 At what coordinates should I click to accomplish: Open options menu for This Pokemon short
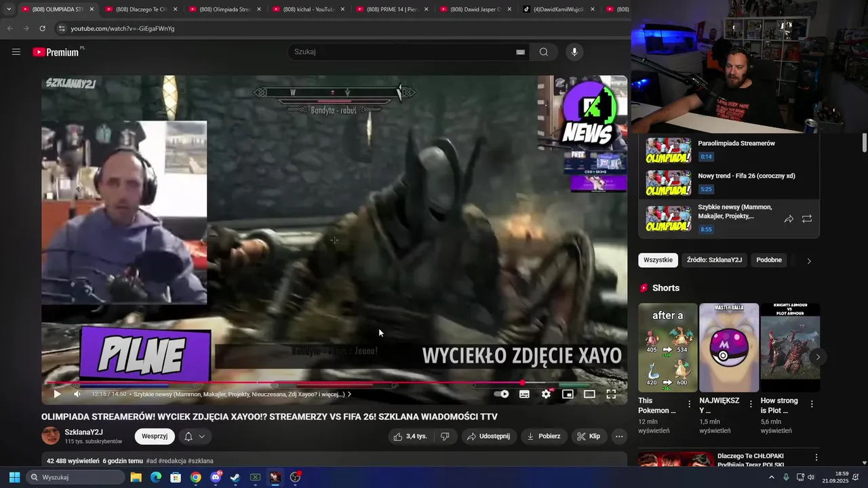[690, 404]
